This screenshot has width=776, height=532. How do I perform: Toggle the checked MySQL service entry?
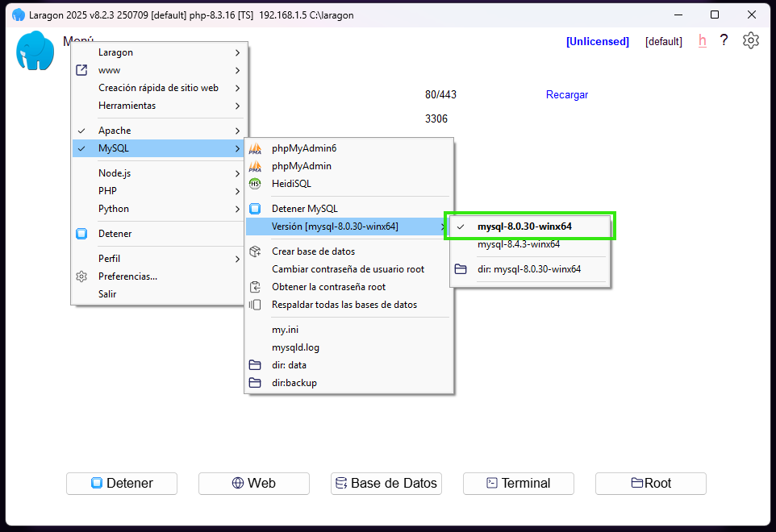point(114,148)
